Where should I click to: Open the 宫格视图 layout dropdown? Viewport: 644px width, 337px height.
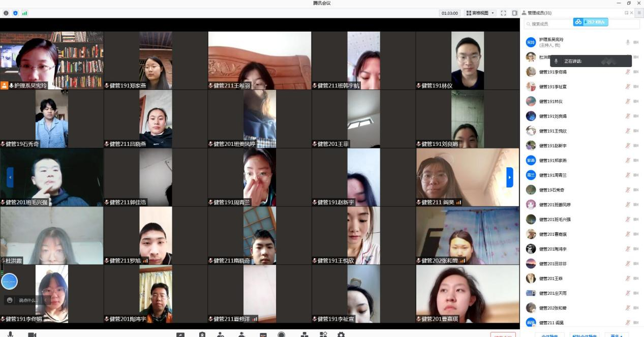480,13
